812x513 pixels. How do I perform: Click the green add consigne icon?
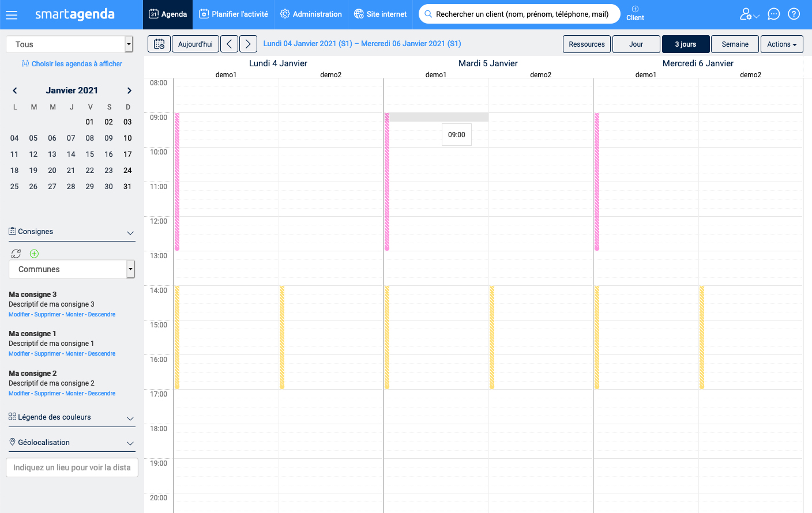(x=34, y=254)
